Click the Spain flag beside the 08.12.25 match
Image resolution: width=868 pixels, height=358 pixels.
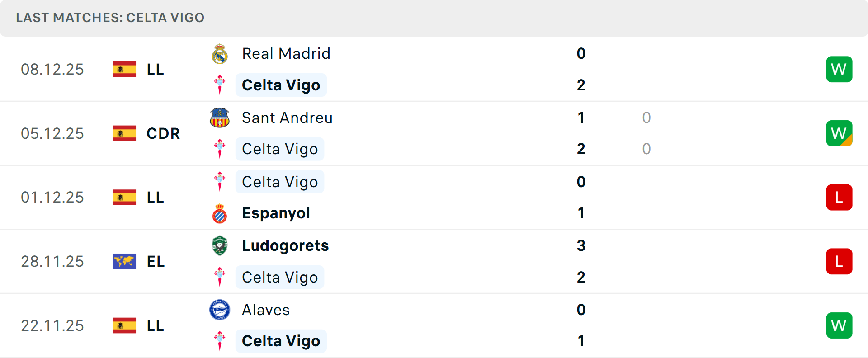(125, 69)
